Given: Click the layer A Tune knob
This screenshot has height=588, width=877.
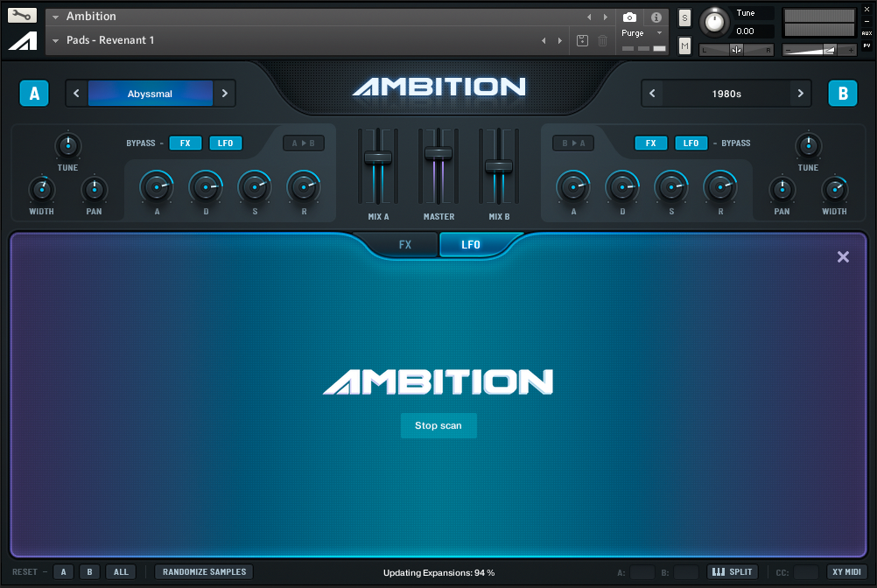Looking at the screenshot, I should coord(68,145).
